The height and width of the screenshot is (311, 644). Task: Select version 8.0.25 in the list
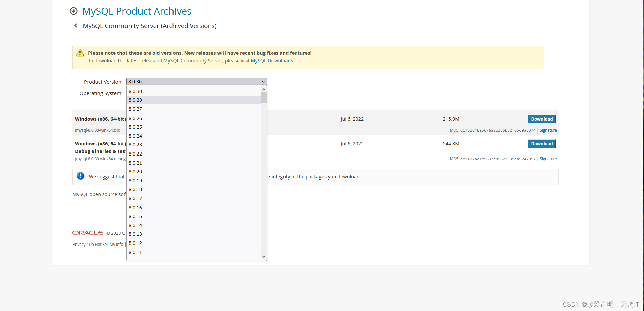pyautogui.click(x=194, y=127)
